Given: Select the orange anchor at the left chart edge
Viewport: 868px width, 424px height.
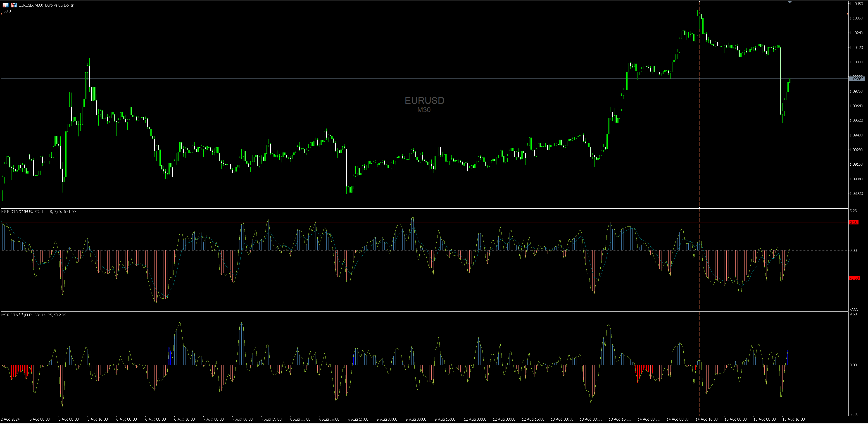Looking at the screenshot, I should point(2,14).
